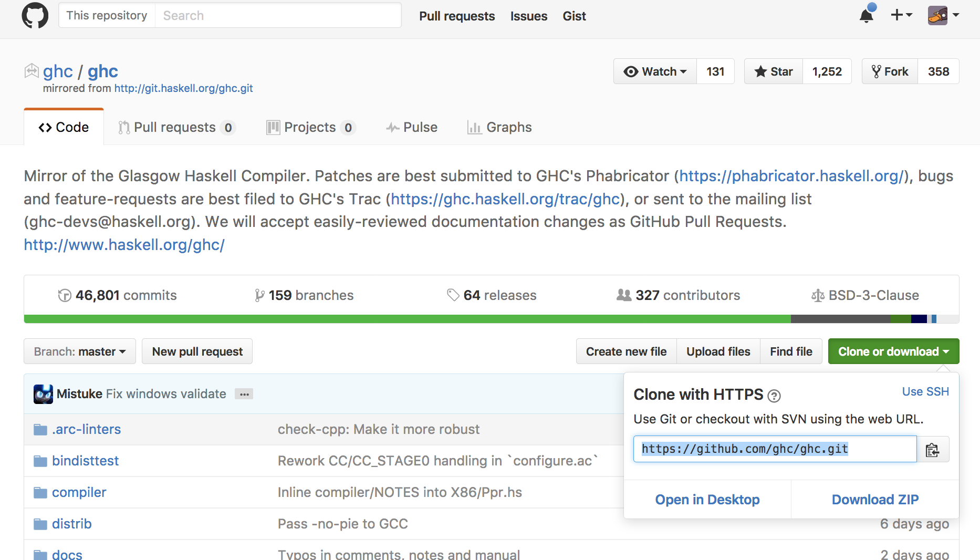View the 1,252 stargazers count

click(827, 71)
